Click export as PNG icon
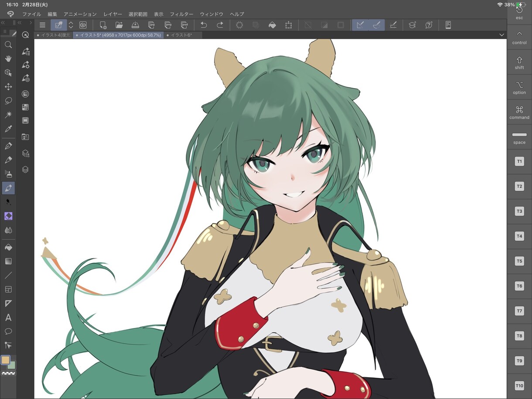The height and width of the screenshot is (399, 532). [x=168, y=25]
